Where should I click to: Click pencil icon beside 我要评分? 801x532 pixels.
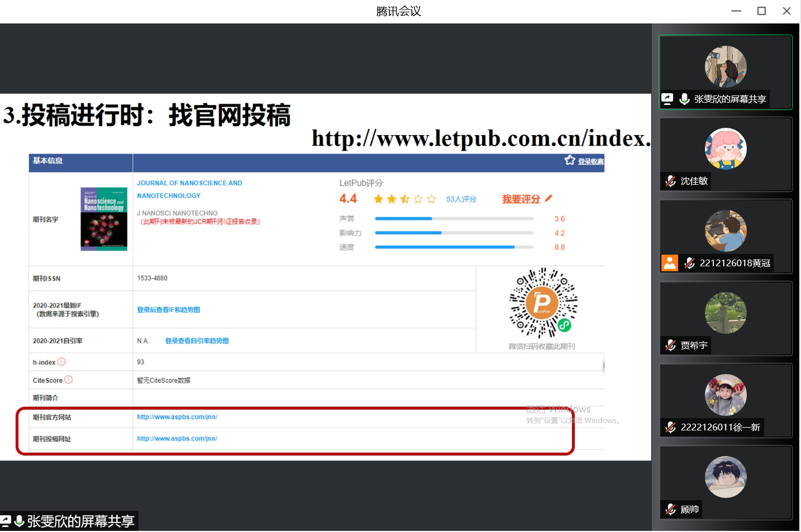[x=549, y=198]
